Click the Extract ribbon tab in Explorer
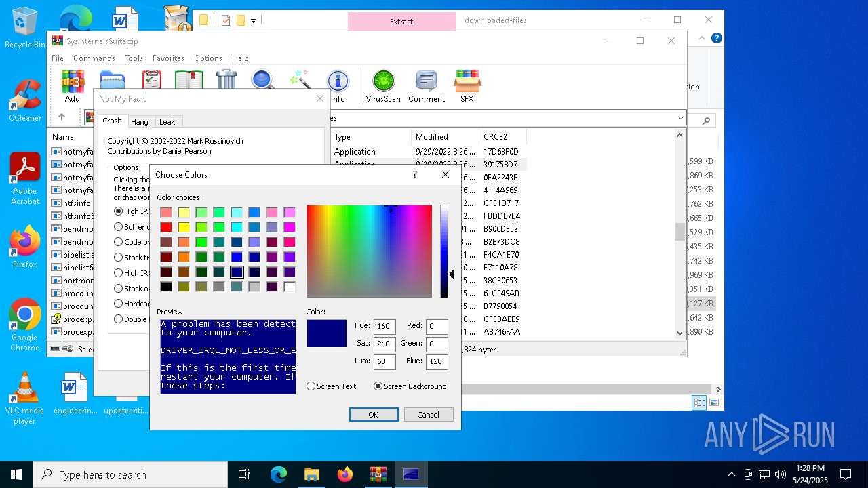 (401, 21)
